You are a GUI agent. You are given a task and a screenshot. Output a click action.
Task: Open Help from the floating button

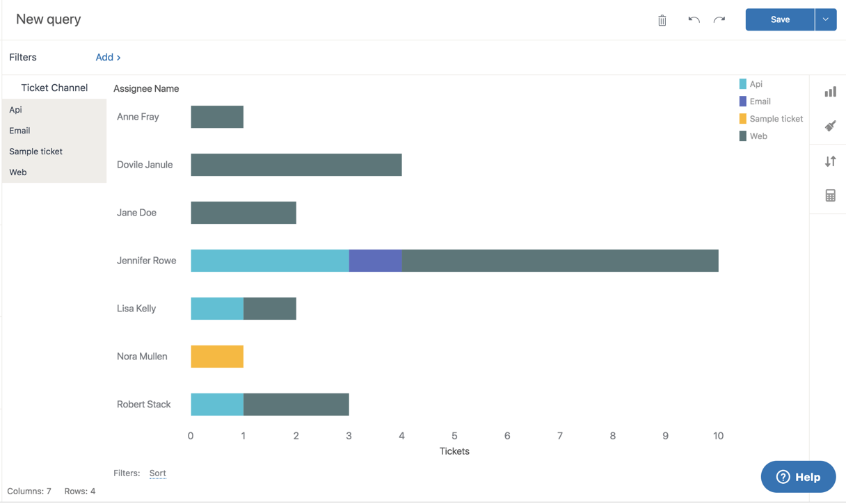(798, 477)
